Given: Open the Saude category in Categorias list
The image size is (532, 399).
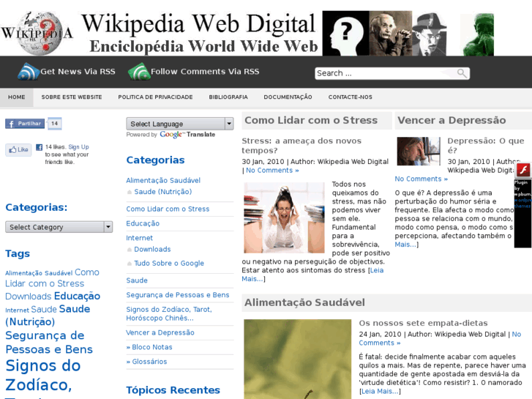Looking at the screenshot, I should click(137, 280).
